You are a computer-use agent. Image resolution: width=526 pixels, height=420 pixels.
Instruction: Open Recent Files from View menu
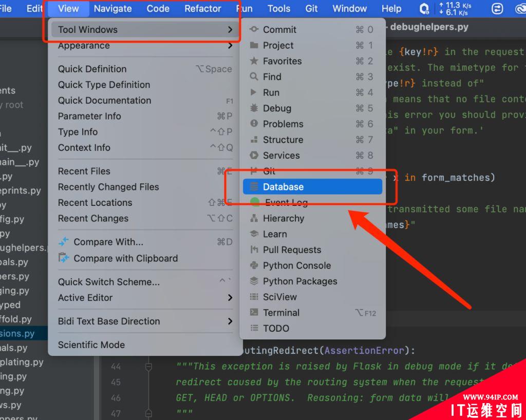pos(145,171)
